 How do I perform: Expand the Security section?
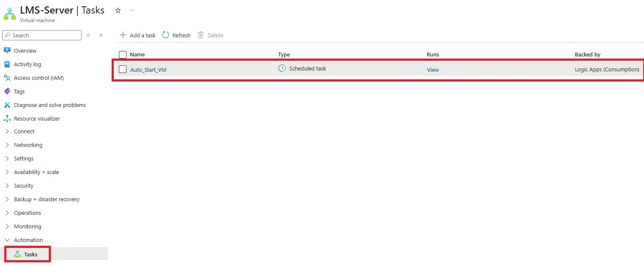click(7, 185)
